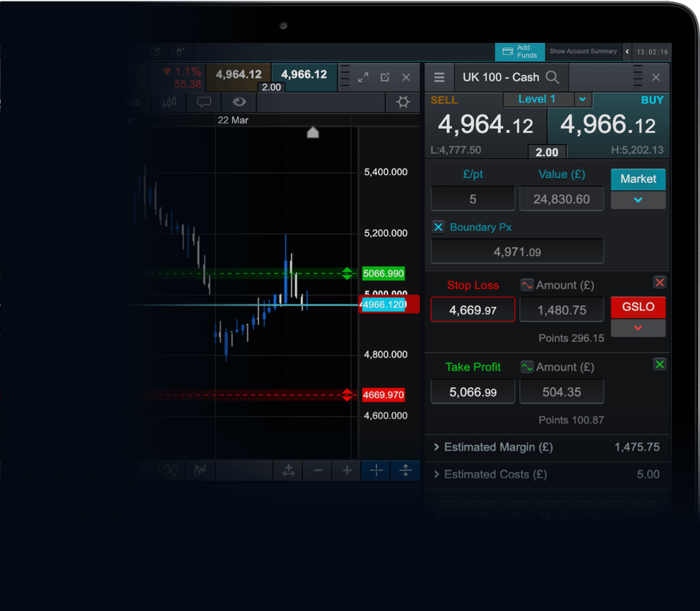This screenshot has width=700, height=611.
Task: Open the chart comment speech-bubble tool
Action: pos(204,102)
